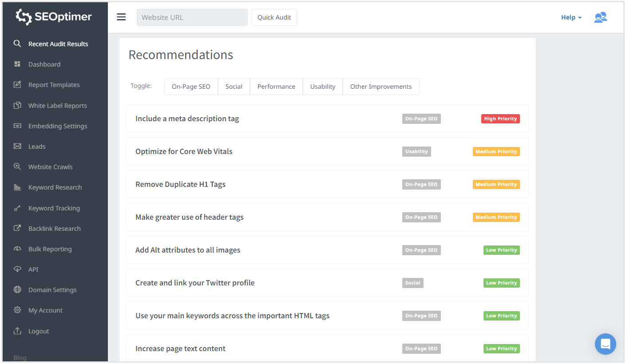
Task: Click the Dashboard grid icon
Action: (x=17, y=64)
